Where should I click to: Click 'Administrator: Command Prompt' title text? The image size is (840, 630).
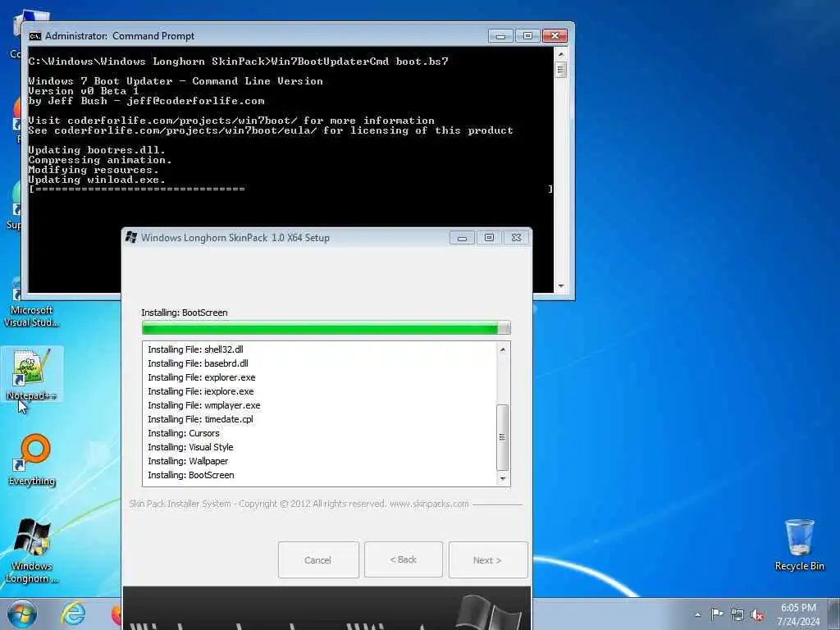pos(120,36)
